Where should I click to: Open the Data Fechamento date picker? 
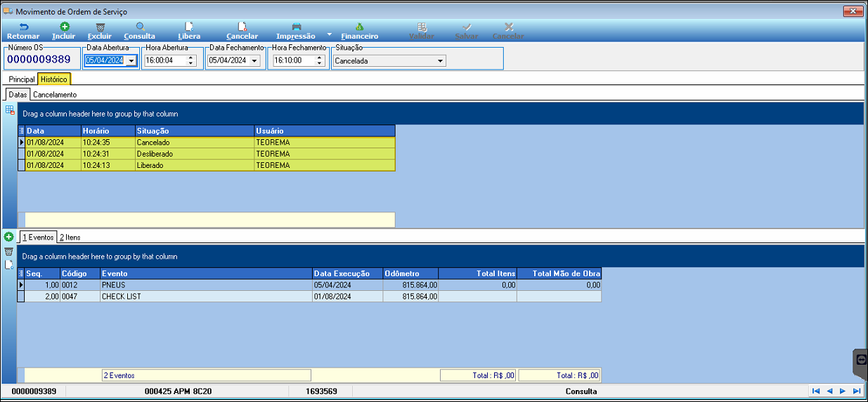254,60
